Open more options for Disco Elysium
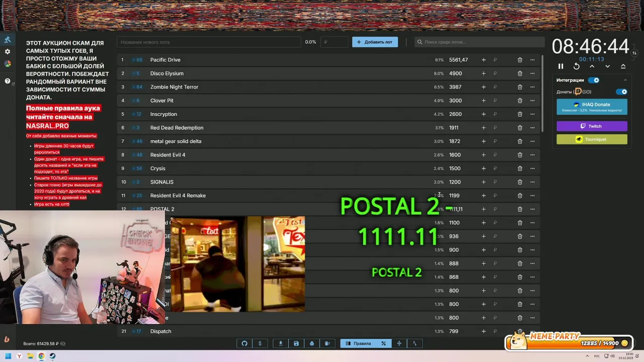This screenshot has height=362, width=644. (532, 73)
